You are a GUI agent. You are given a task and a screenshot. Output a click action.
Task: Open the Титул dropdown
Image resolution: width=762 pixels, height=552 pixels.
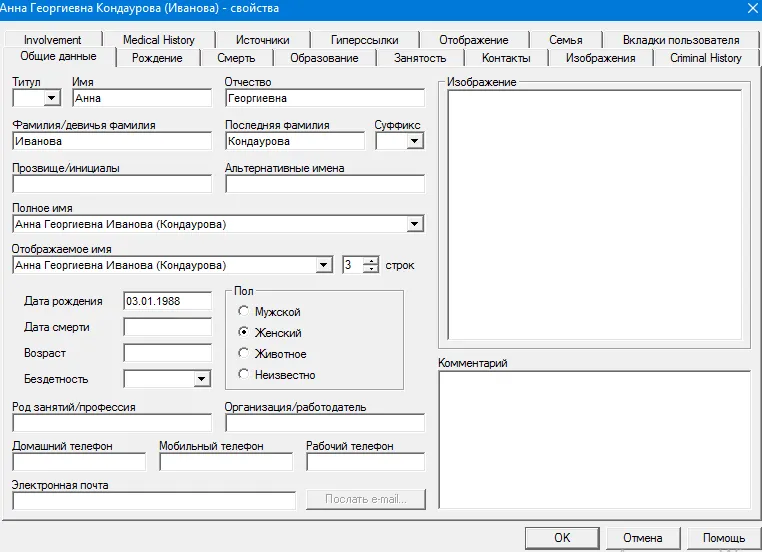[x=52, y=99]
